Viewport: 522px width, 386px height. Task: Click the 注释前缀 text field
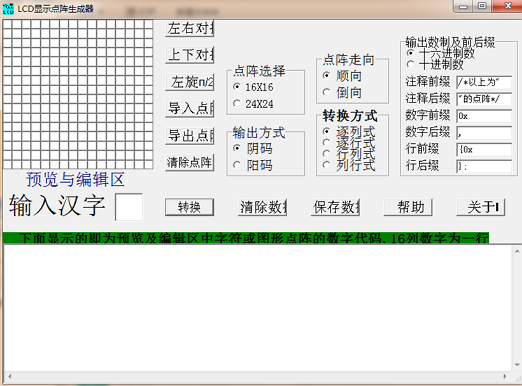coord(484,82)
